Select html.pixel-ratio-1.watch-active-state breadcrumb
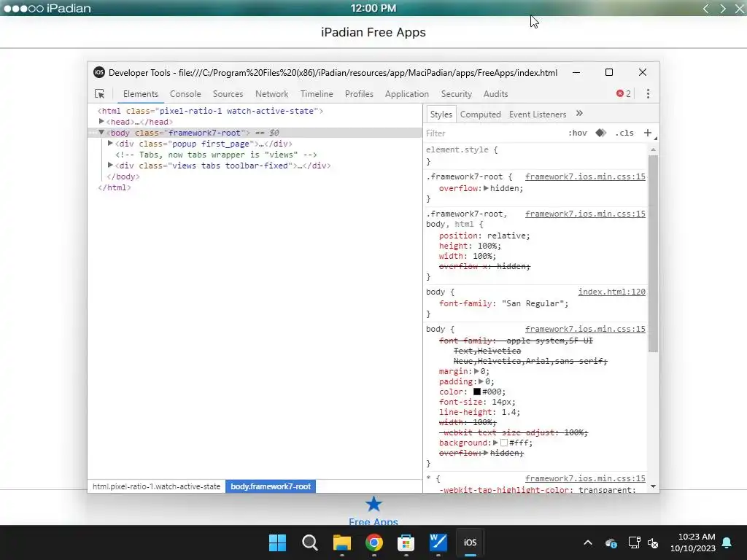The height and width of the screenshot is (560, 747). coord(156,486)
